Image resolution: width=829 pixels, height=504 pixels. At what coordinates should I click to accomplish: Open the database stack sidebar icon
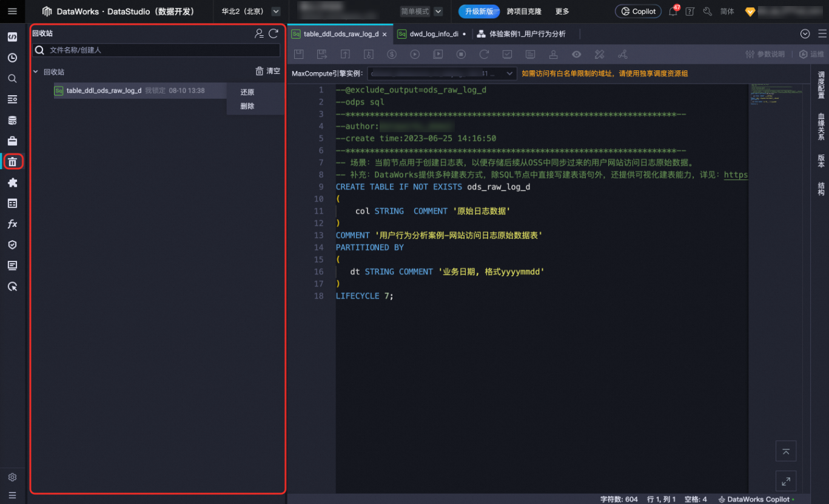click(x=12, y=120)
